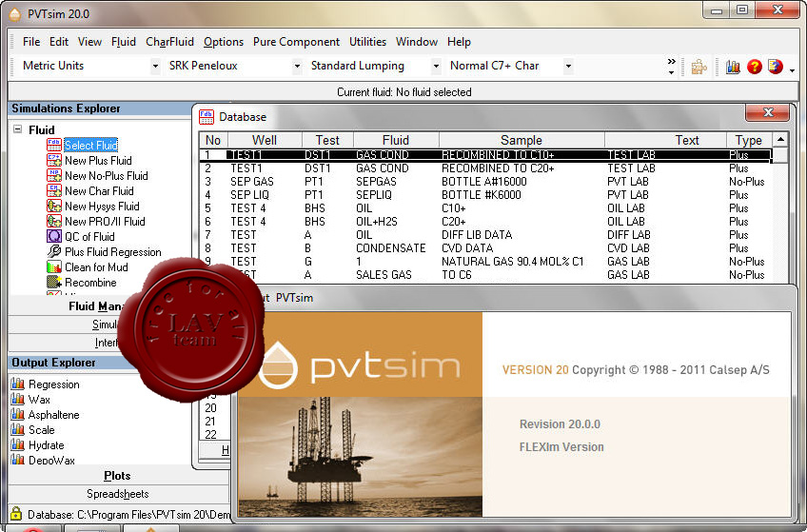Click the Hydrate output chart icon
This screenshot has width=807, height=532.
click(17, 445)
